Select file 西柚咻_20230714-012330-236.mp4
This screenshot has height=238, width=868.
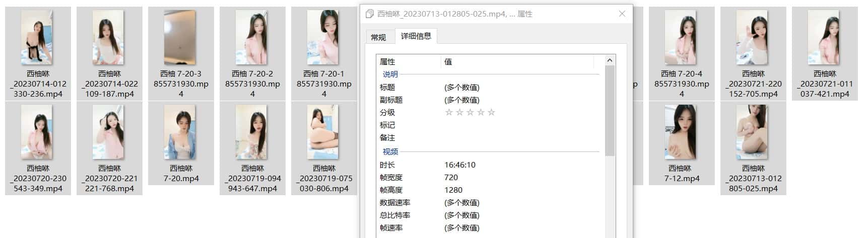click(x=38, y=54)
